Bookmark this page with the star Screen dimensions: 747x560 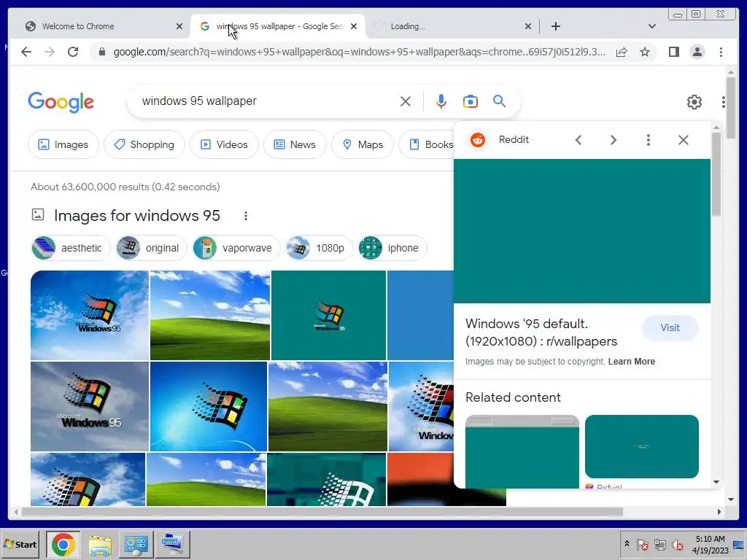645,52
